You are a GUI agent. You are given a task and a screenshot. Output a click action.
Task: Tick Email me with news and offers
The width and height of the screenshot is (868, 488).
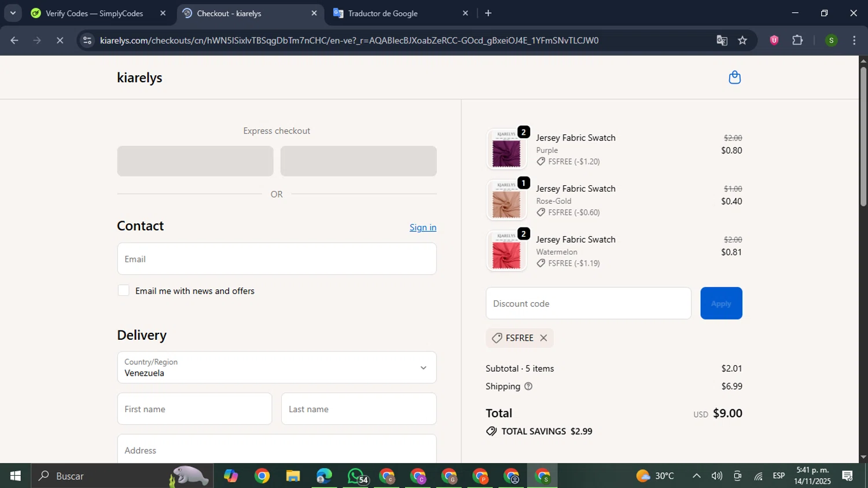(123, 291)
